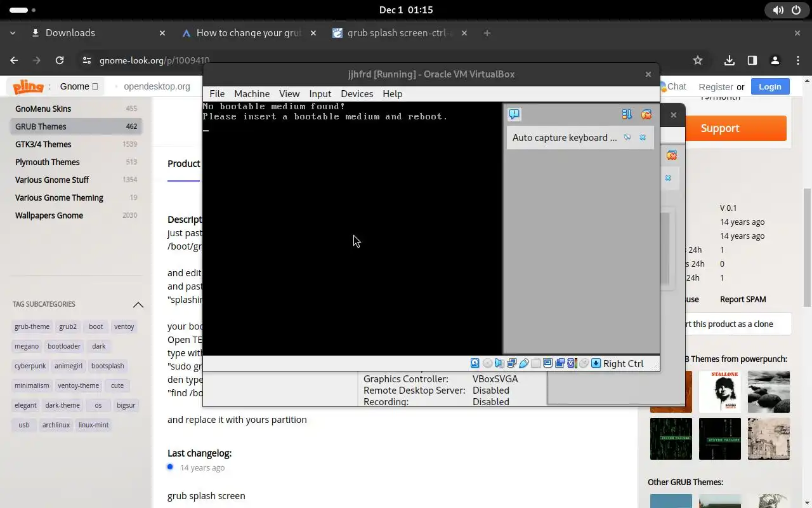The width and height of the screenshot is (812, 508).
Task: Click the display indicator in VM status bar
Action: tap(547, 363)
